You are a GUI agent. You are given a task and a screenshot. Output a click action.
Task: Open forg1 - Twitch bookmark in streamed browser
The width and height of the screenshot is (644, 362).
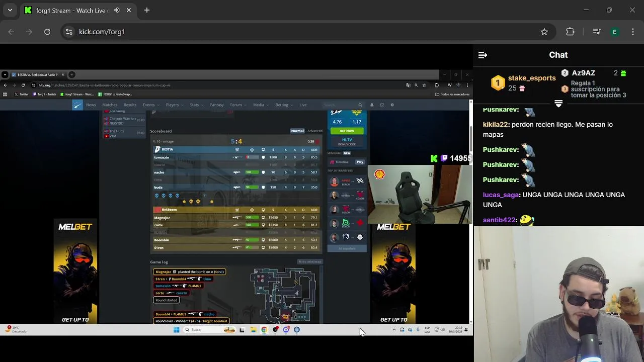tap(44, 94)
